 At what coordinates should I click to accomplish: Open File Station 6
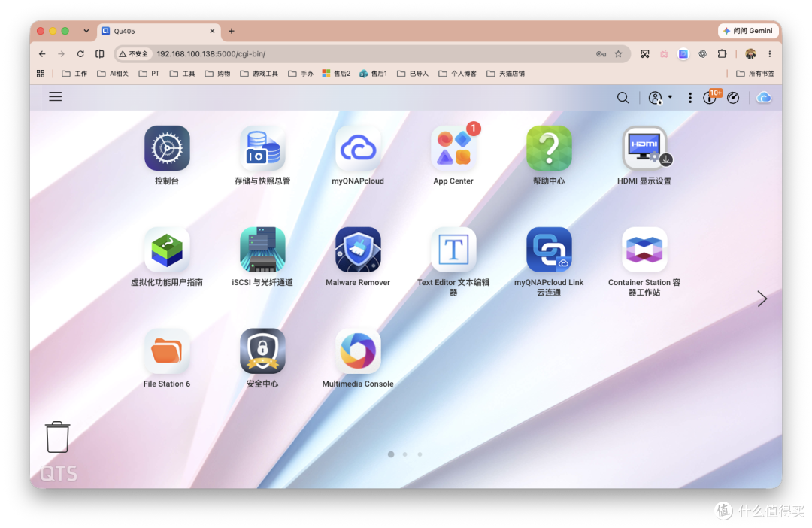click(x=167, y=351)
